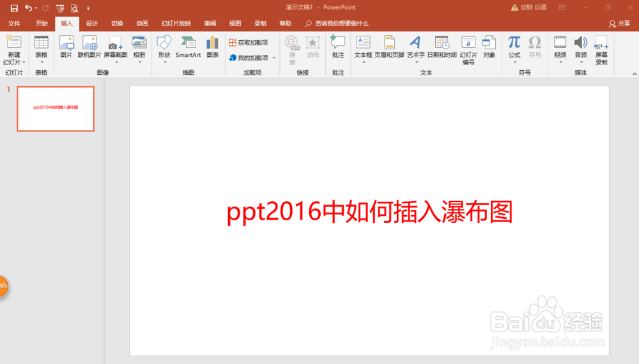The image size is (639, 364).
Task: Create a photo album with 相册
Action: point(139,49)
